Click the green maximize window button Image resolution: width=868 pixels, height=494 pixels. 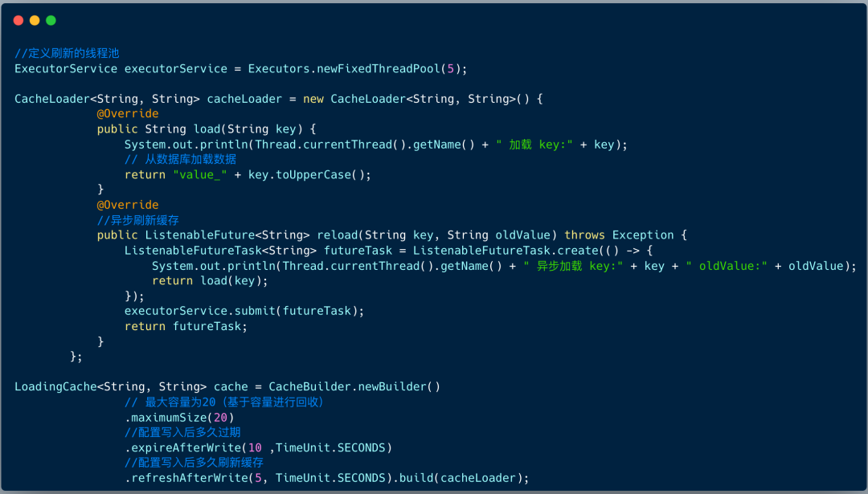[51, 20]
